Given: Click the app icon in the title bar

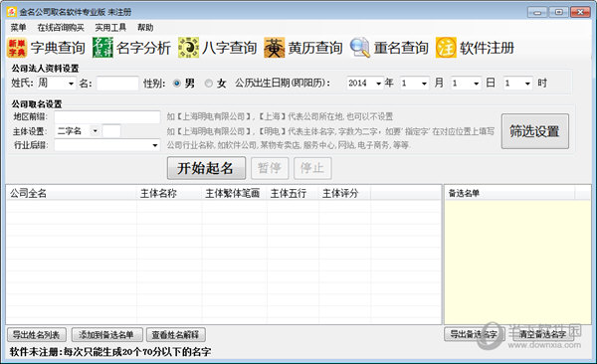Looking at the screenshot, I should [11, 12].
